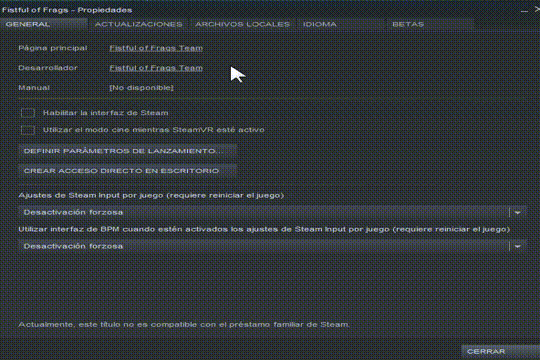This screenshot has height=360, width=540.
Task: Click the 'Manual' label text
Action: [x=34, y=88]
